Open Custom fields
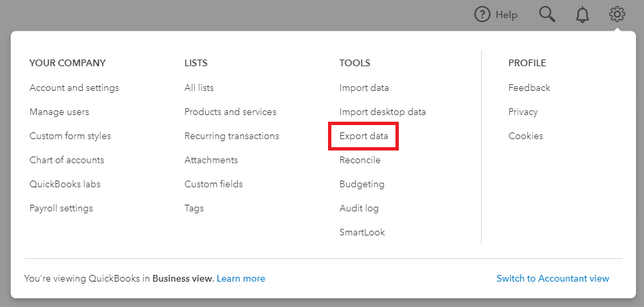The image size is (644, 307). pos(214,184)
